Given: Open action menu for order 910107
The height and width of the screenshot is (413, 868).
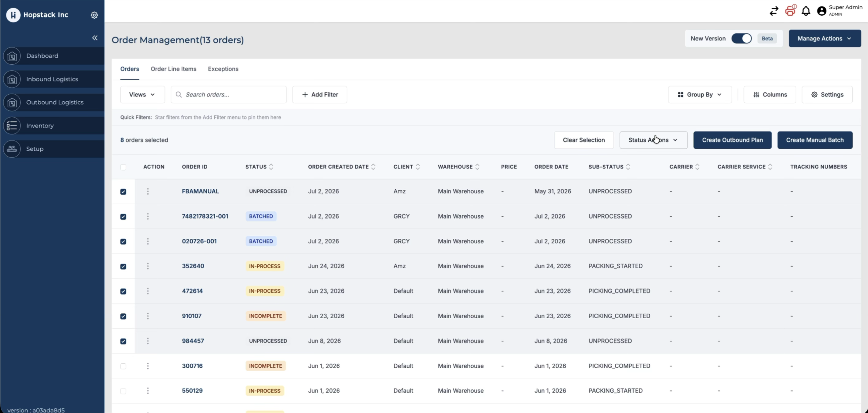Looking at the screenshot, I should click(x=148, y=316).
